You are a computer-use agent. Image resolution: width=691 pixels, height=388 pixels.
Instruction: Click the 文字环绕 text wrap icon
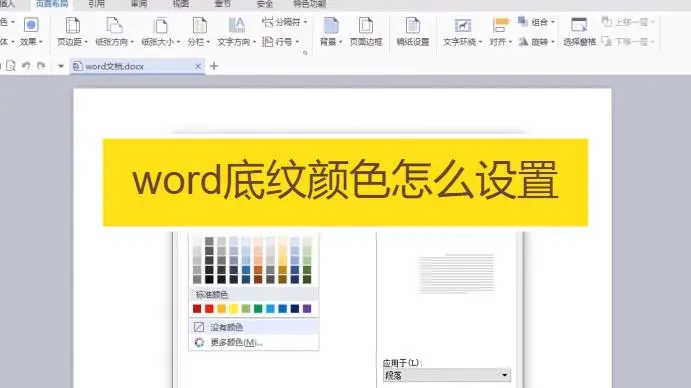pyautogui.click(x=462, y=25)
